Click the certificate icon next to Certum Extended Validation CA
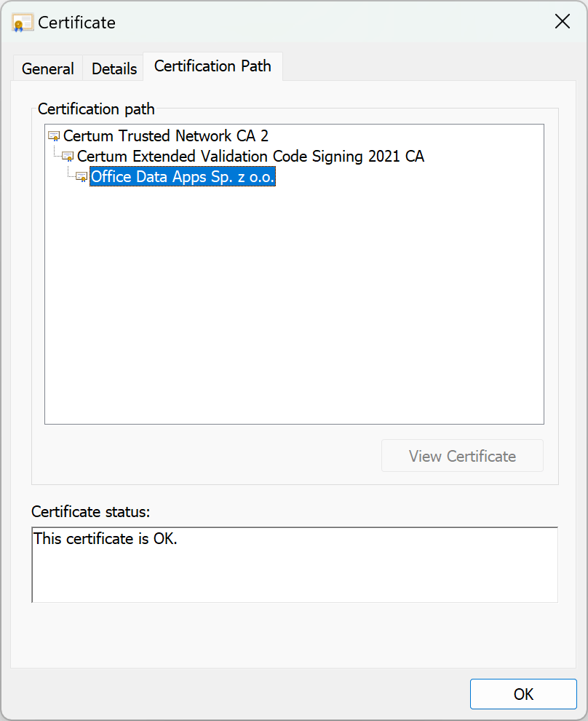 click(68, 156)
